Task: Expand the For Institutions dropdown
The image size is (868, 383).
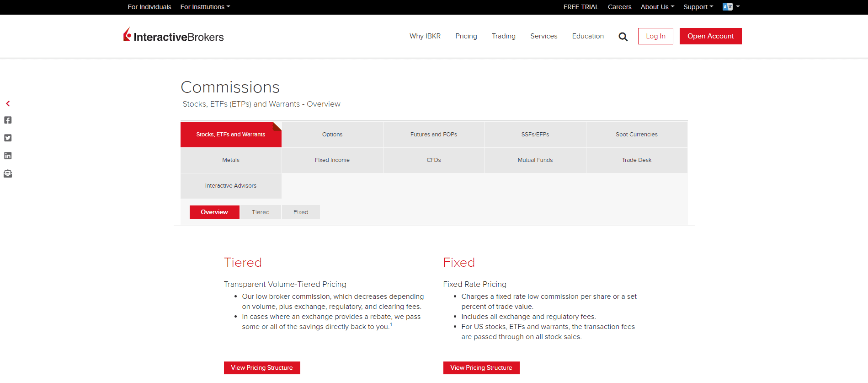Action: (x=205, y=7)
